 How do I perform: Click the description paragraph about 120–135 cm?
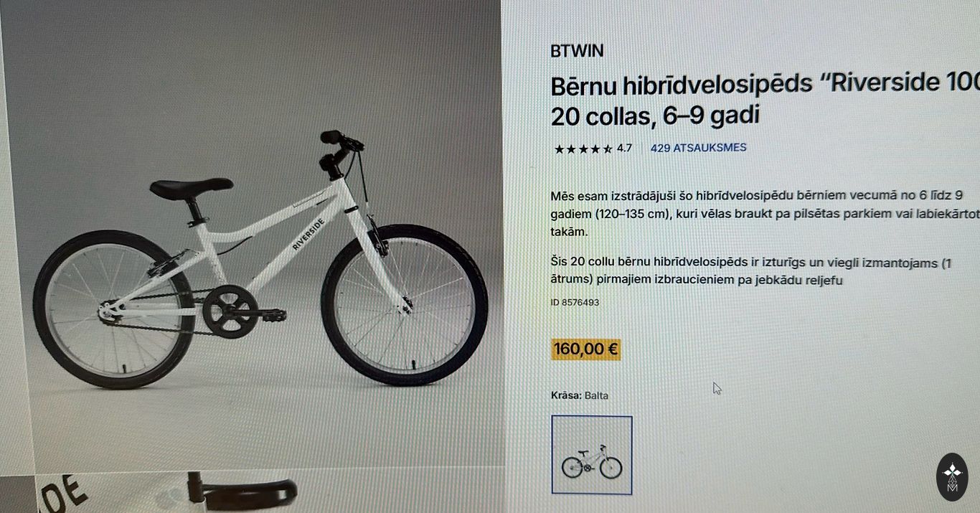click(x=765, y=214)
